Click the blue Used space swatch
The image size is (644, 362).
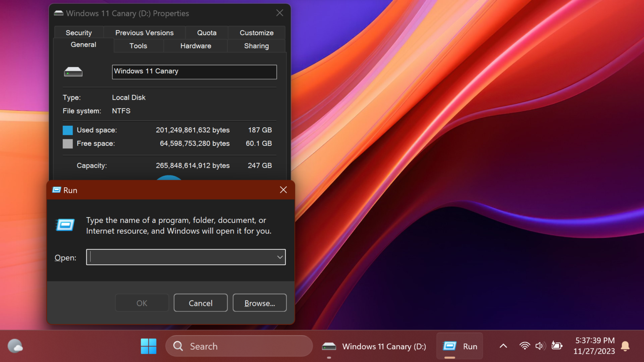[x=68, y=130]
